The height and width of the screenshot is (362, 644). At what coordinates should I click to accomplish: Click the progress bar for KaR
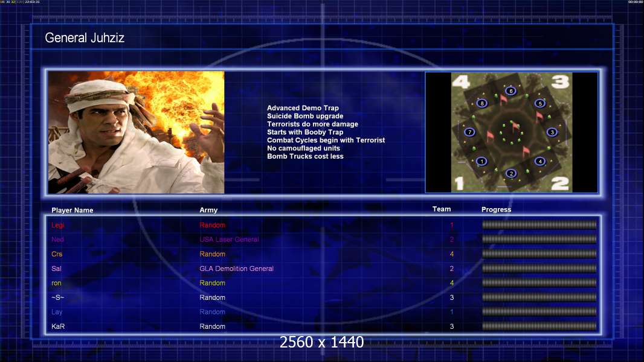539,326
